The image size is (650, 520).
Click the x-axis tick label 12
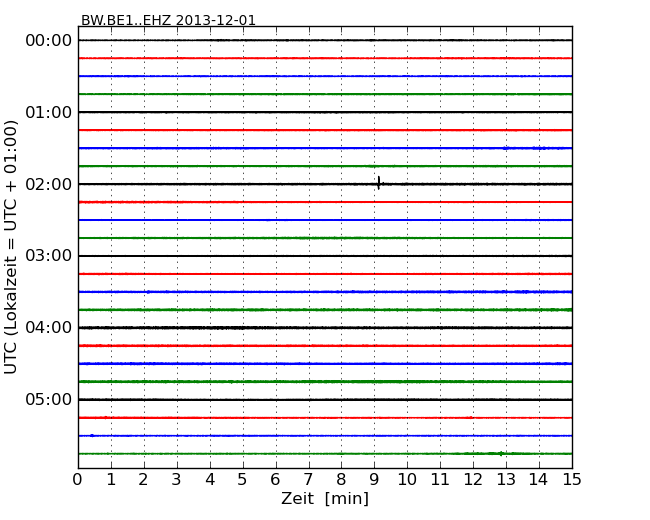click(x=473, y=480)
